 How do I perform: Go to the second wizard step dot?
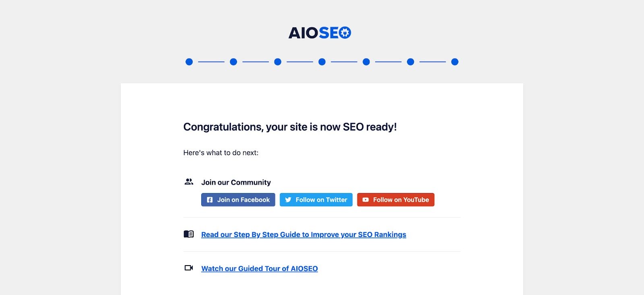233,62
